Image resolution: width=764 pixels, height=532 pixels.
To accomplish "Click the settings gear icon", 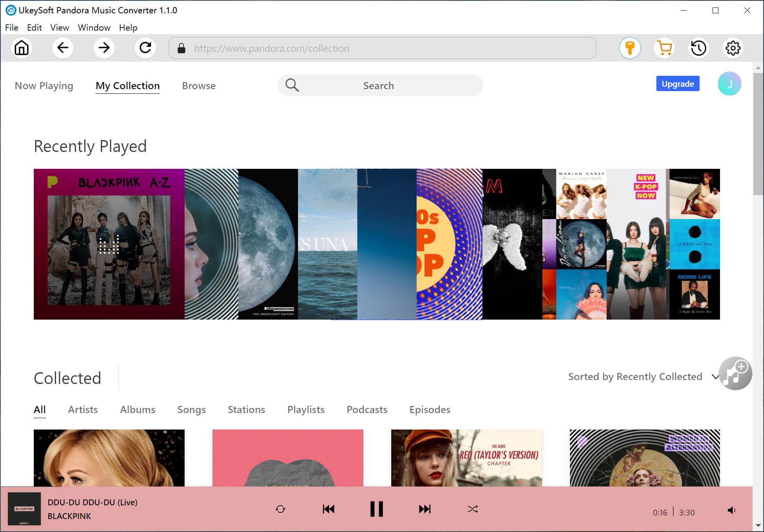I will tap(732, 48).
